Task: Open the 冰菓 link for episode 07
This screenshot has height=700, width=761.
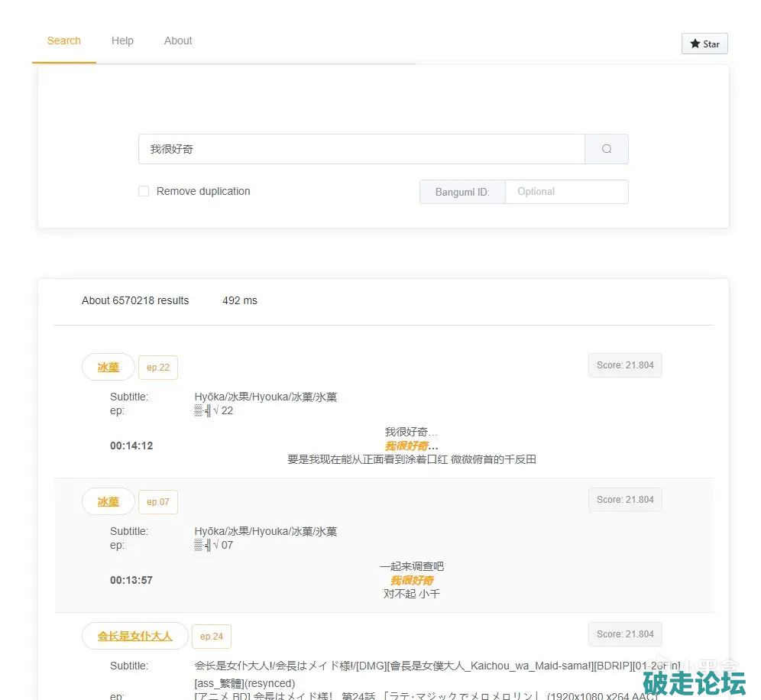Action: tap(108, 501)
